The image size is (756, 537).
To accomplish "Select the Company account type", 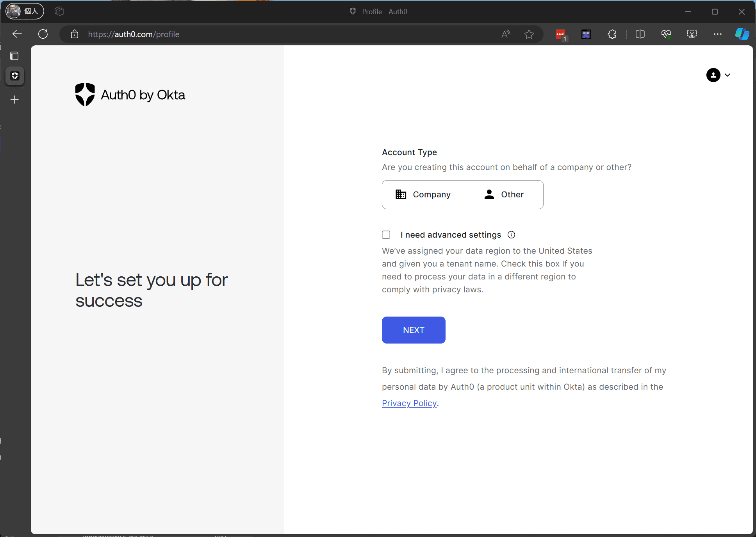I will [x=423, y=195].
